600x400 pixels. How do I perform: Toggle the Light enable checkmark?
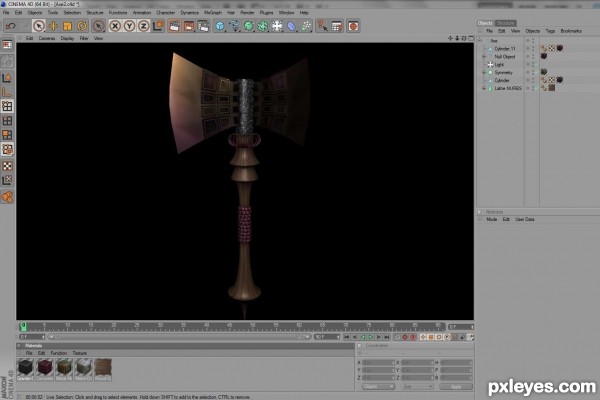click(x=536, y=65)
